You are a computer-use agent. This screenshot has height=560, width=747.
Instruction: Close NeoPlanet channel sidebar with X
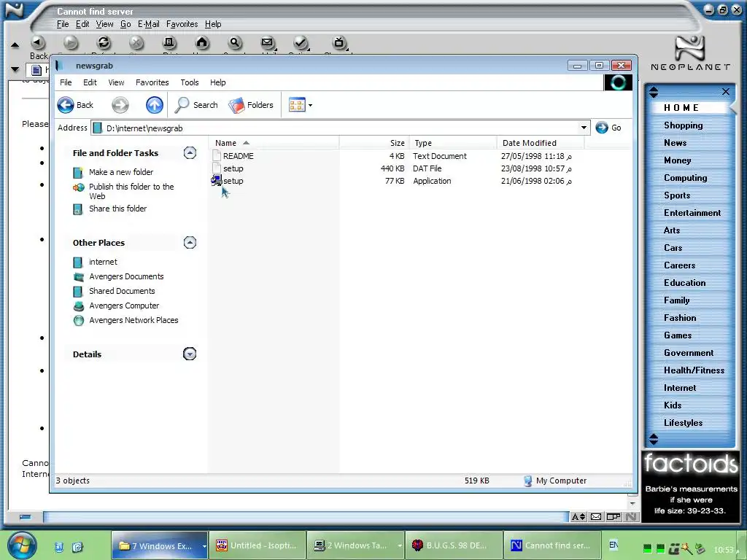[x=726, y=91]
